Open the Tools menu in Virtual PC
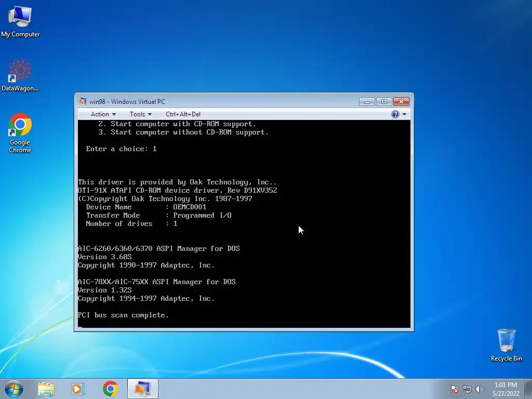 pos(140,114)
